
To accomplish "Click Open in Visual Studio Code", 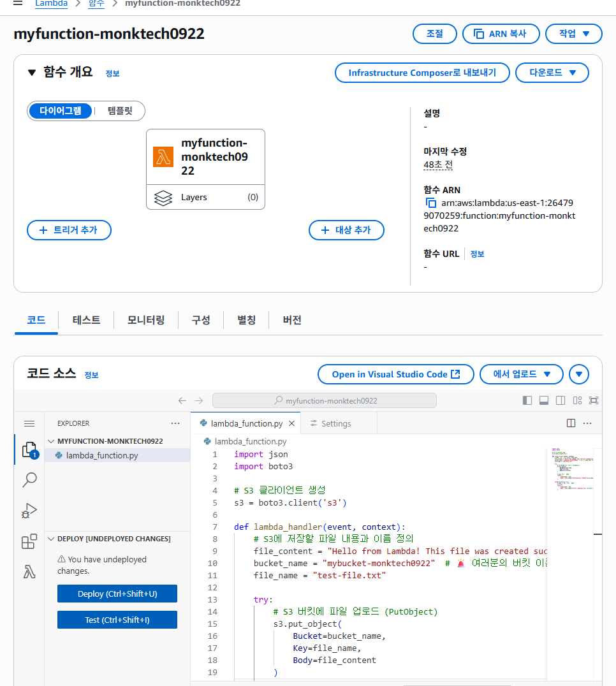I will [396, 374].
